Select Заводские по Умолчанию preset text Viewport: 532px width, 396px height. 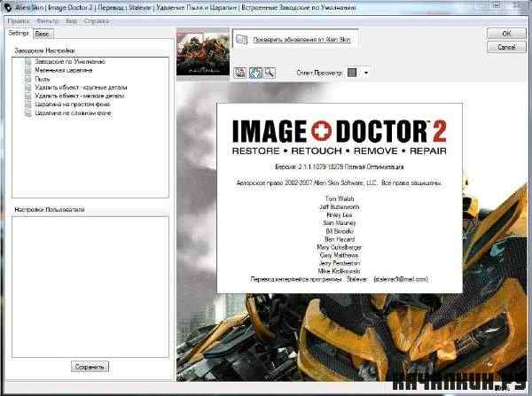[70, 61]
